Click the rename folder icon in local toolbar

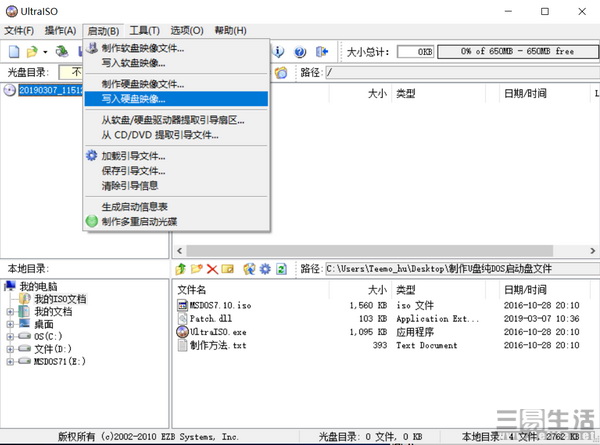pyautogui.click(x=228, y=269)
